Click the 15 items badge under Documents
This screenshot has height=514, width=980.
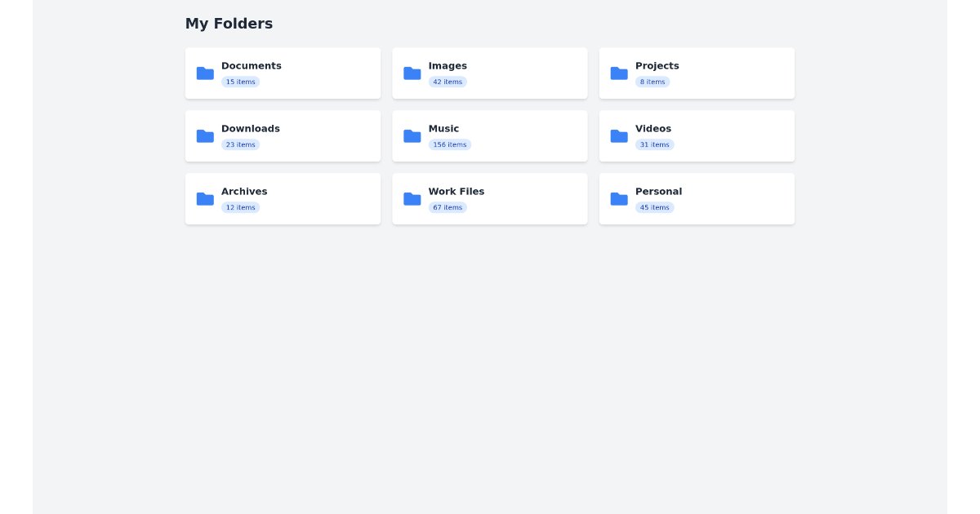click(x=240, y=82)
